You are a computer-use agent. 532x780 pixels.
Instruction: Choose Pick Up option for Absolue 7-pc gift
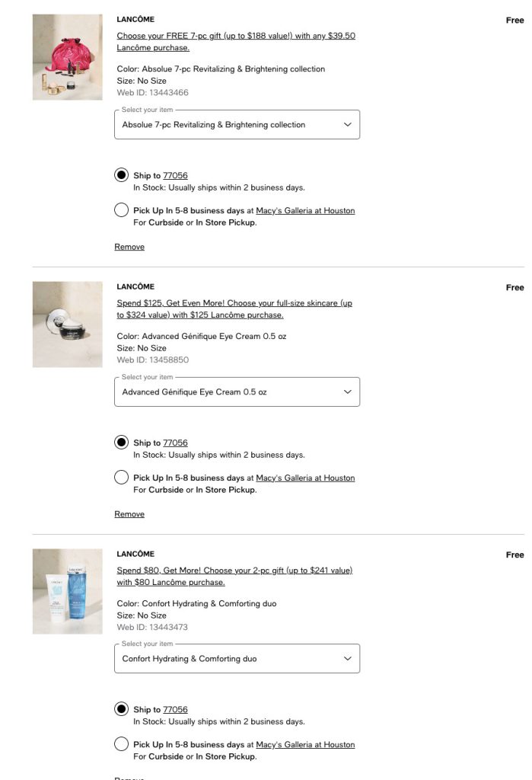121,210
